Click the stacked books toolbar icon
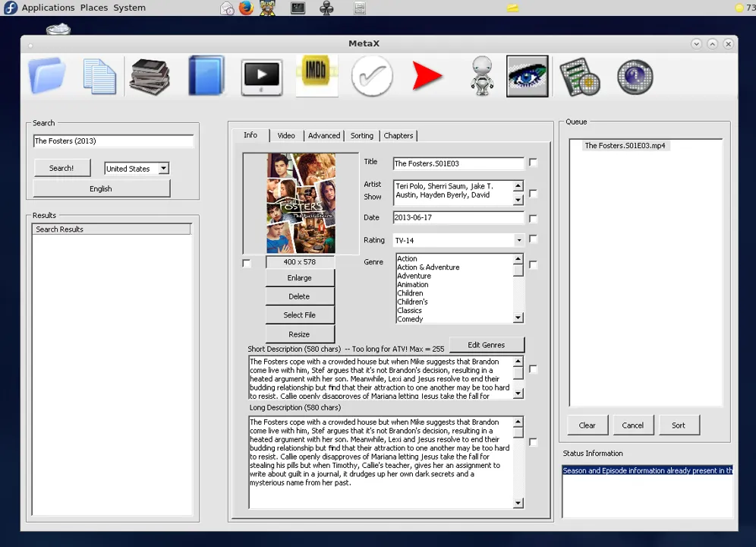This screenshot has height=547, width=756. point(150,76)
